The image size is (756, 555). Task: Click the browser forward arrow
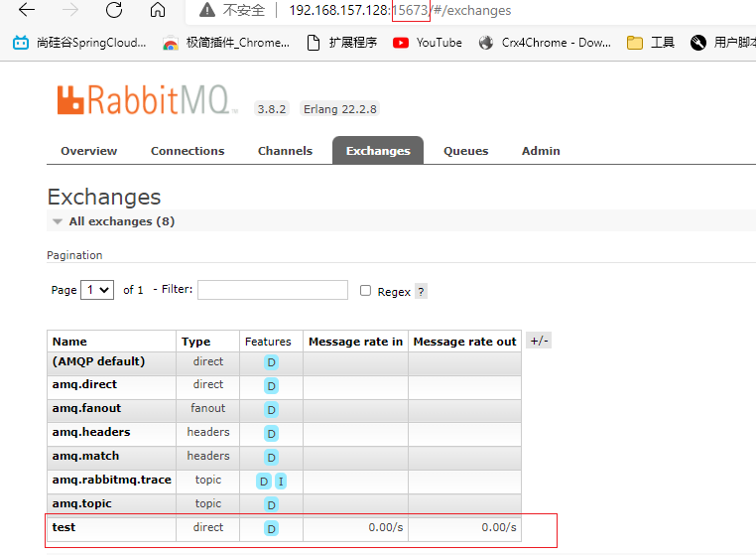[x=70, y=10]
